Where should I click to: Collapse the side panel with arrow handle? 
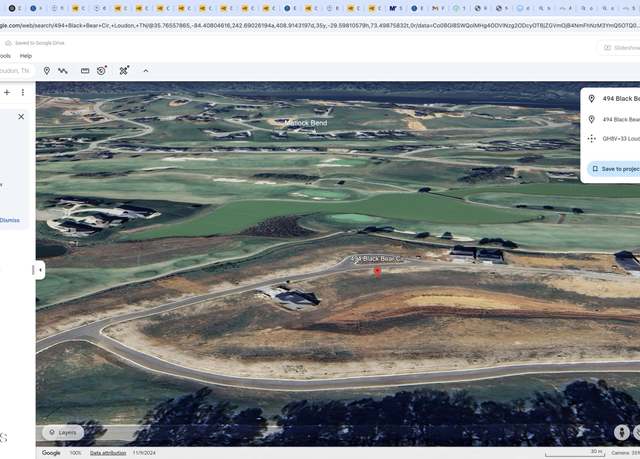tap(40, 270)
